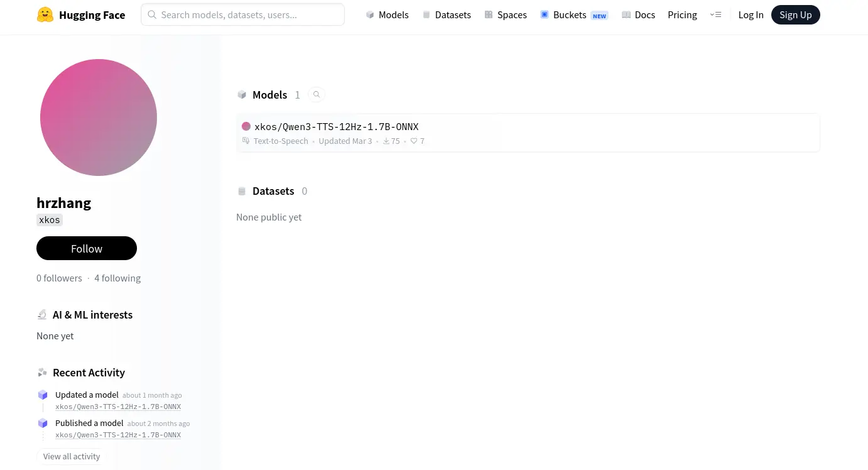Click the purple cube icon next to Updated a model
Viewport: 868px width, 470px height.
pos(43,395)
